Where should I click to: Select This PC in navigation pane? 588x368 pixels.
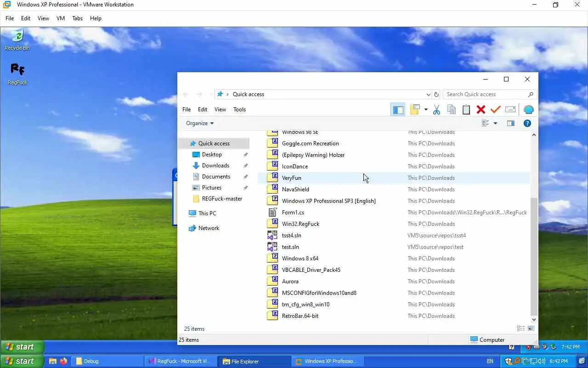point(207,213)
